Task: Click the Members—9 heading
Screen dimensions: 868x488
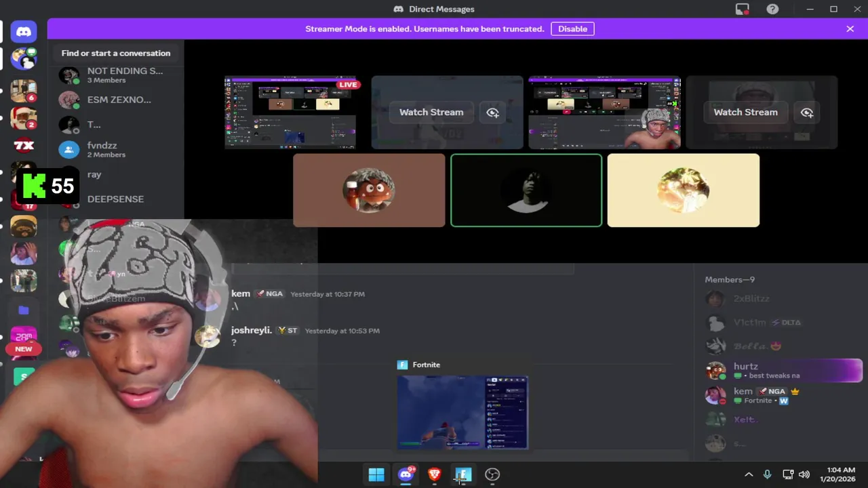Action: point(730,279)
